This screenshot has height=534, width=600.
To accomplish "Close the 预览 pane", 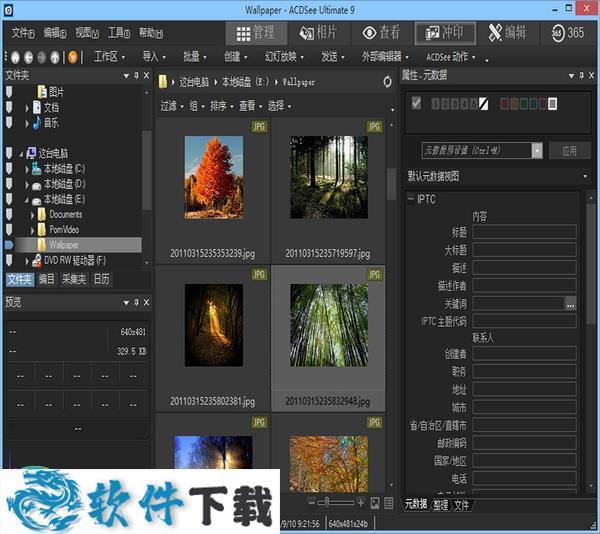I will 146,303.
